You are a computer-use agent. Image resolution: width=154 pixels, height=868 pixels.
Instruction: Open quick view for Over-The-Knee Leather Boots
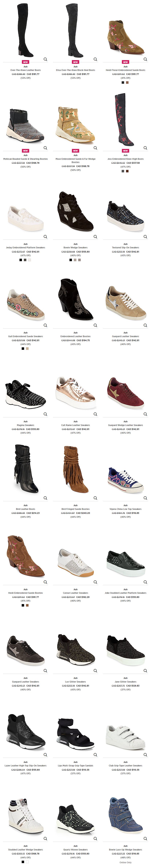[45, 59]
